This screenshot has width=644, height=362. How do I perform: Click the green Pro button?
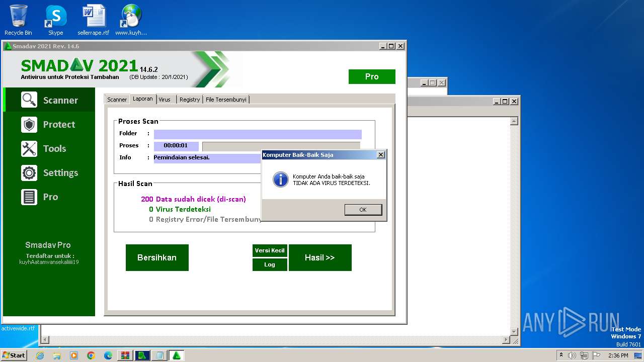(372, 76)
